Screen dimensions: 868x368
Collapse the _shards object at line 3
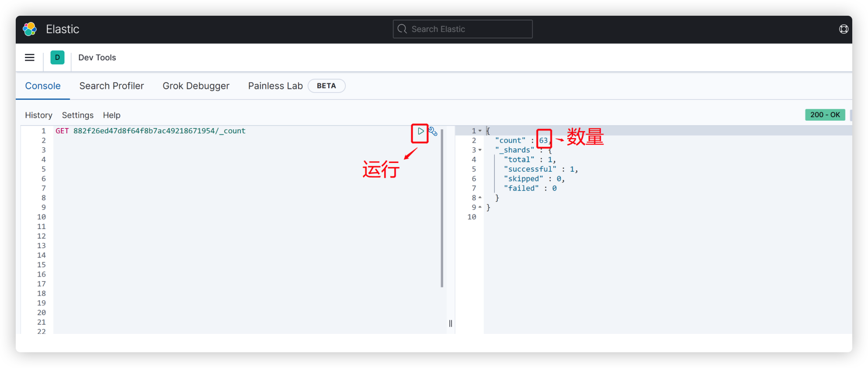480,150
